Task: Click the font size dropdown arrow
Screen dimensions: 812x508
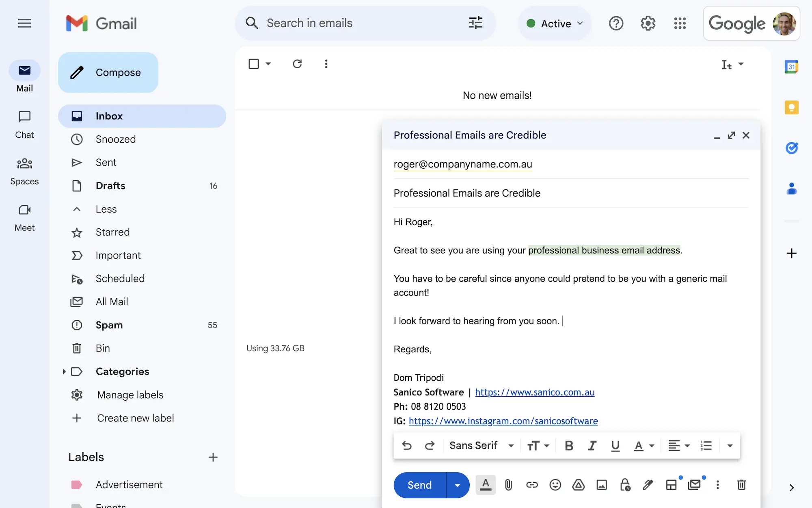Action: (x=546, y=445)
